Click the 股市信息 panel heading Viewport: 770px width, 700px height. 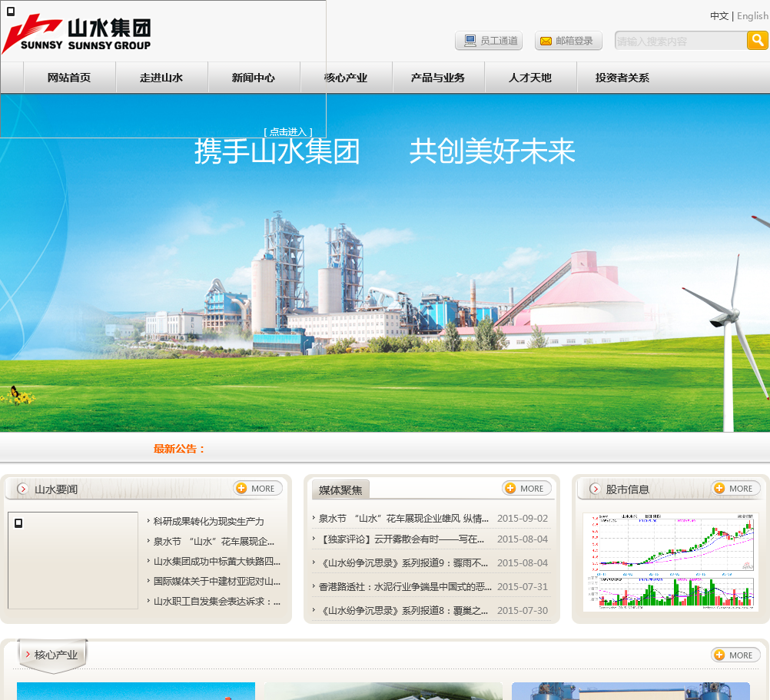(x=628, y=489)
